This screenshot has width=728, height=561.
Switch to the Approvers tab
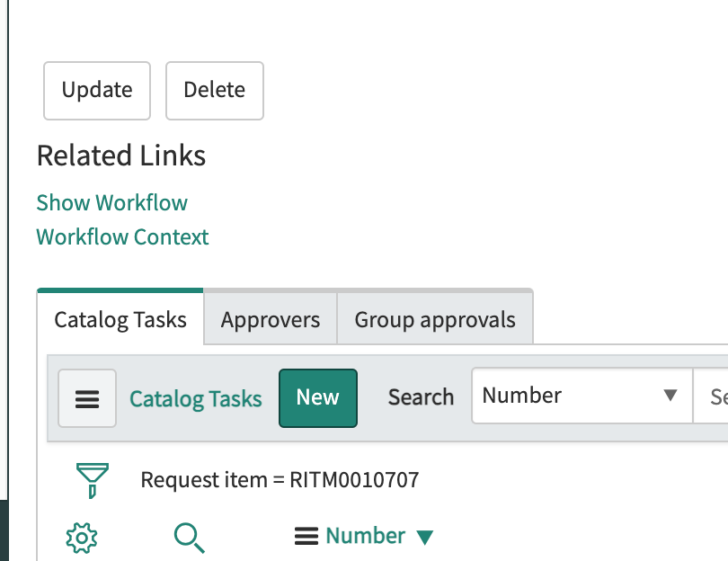coord(271,319)
